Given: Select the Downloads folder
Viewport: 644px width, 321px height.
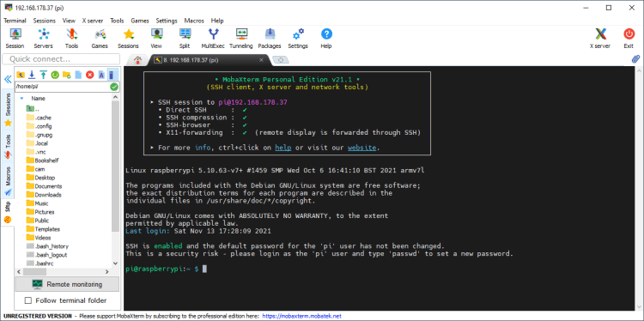Looking at the screenshot, I should coord(44,195).
